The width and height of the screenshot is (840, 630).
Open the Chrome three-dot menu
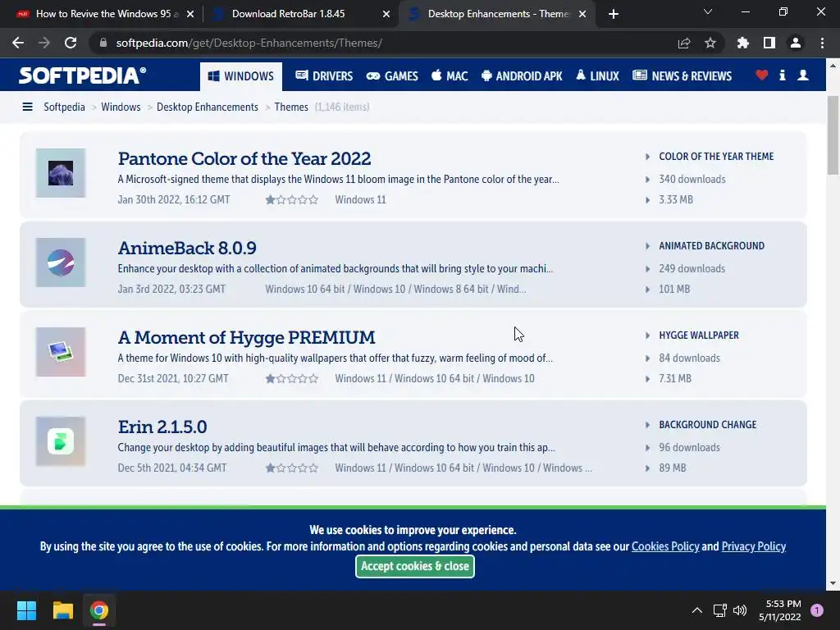click(x=822, y=43)
